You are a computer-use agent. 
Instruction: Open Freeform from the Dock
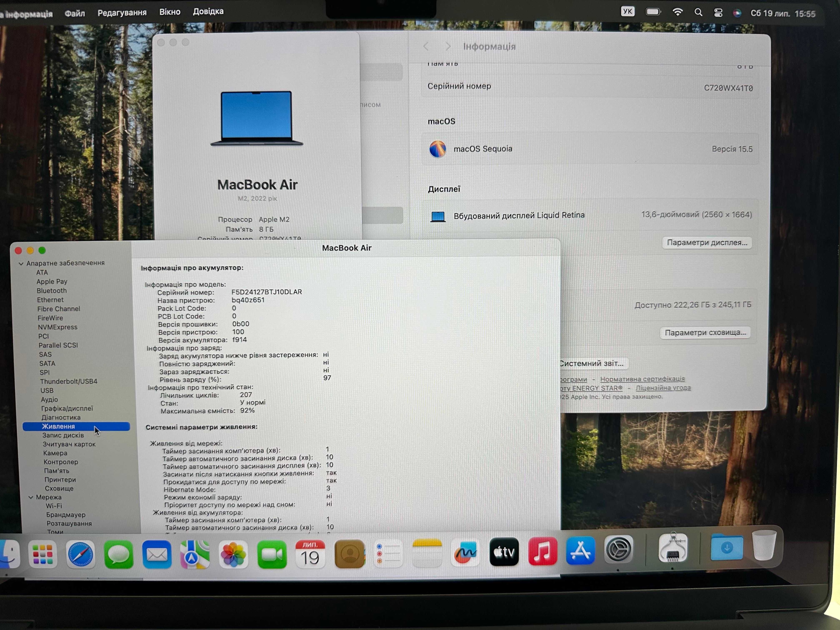(x=466, y=552)
